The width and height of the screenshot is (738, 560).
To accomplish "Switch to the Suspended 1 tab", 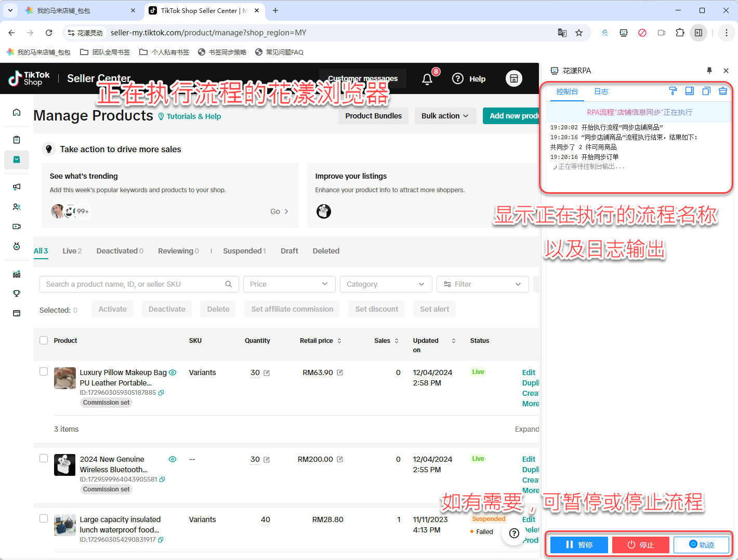I will (244, 251).
